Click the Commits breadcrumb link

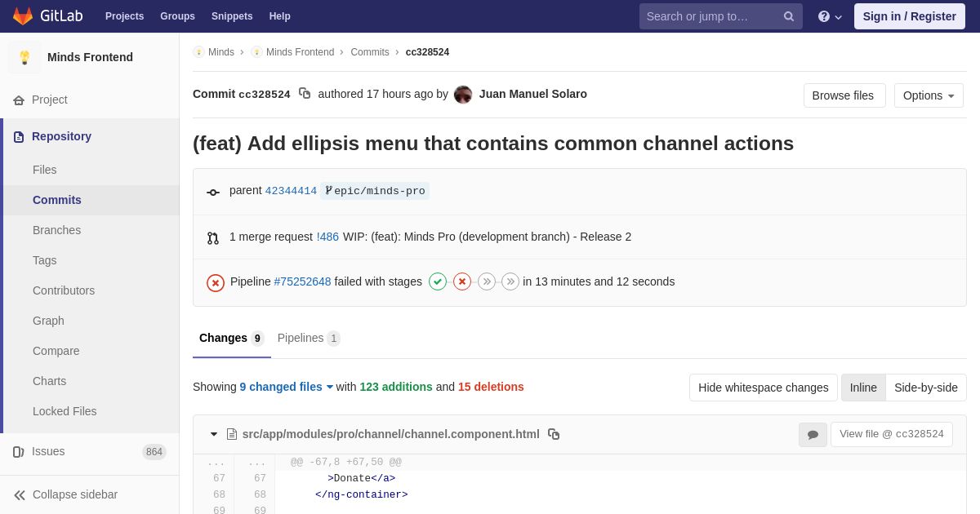(370, 52)
